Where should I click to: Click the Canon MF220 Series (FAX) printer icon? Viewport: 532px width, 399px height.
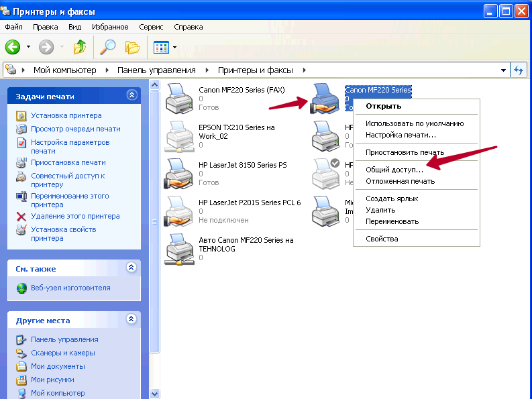(x=178, y=98)
